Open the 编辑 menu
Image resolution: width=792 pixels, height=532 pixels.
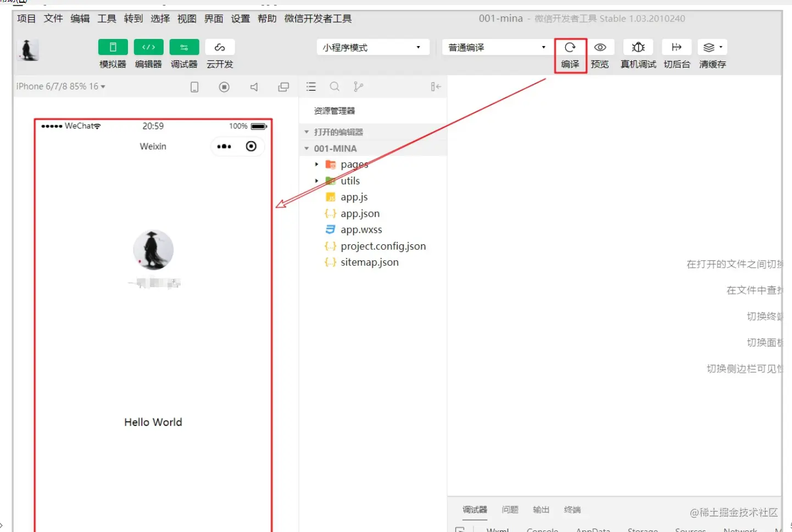pos(80,19)
